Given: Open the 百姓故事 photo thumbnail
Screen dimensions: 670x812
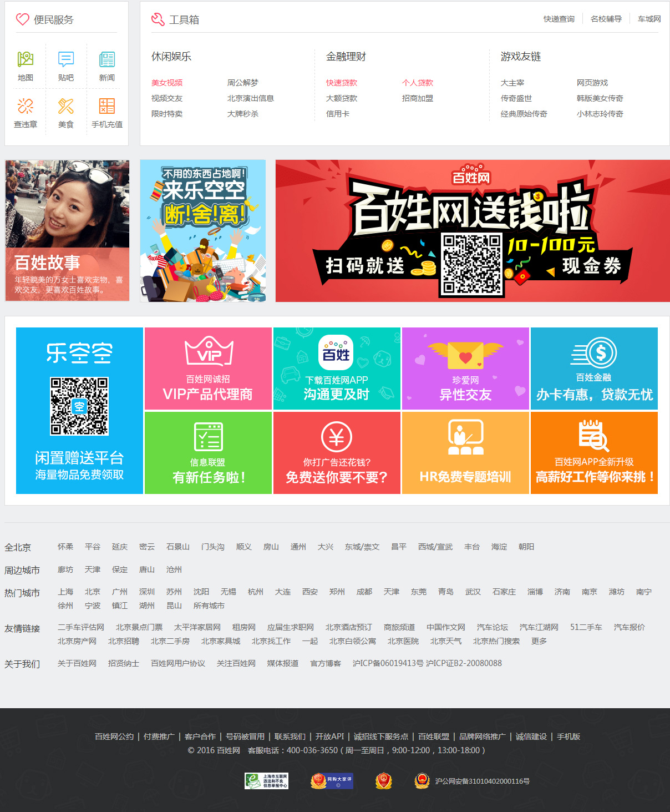Looking at the screenshot, I should (67, 231).
